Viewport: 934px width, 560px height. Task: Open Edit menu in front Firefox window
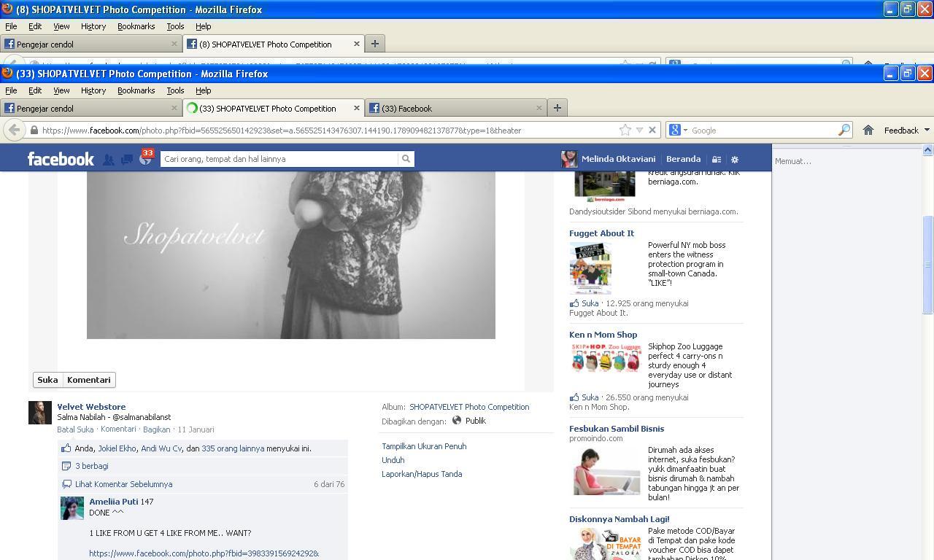35,90
